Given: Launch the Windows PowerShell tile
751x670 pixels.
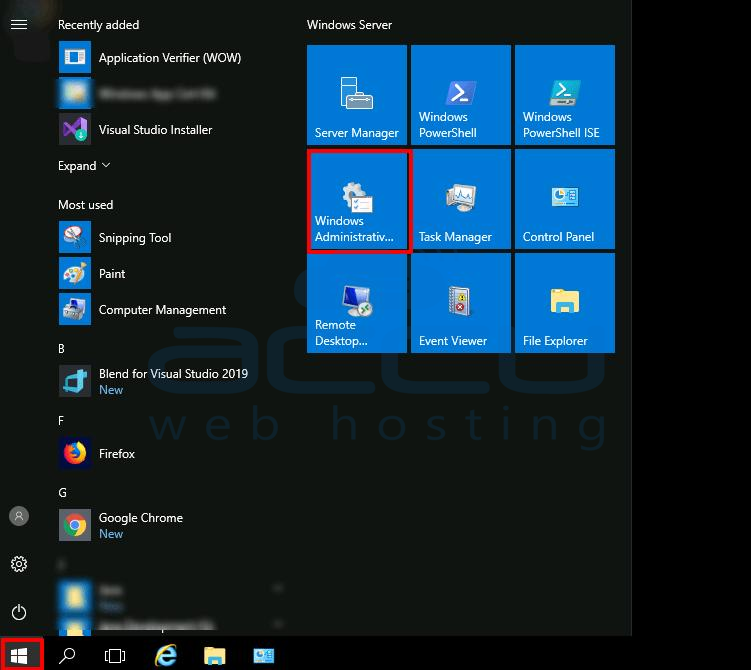Looking at the screenshot, I should [461, 95].
